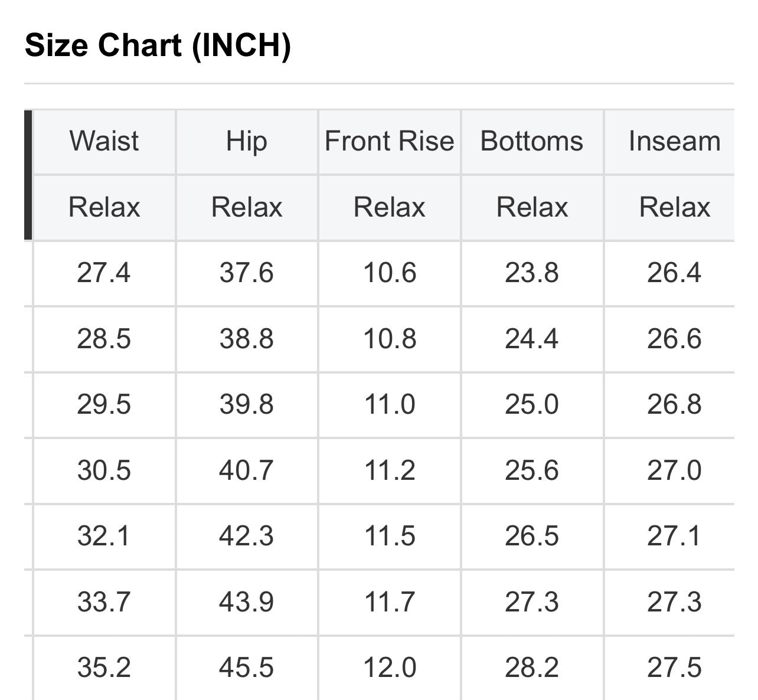Select the Inseam column header

pos(674,142)
